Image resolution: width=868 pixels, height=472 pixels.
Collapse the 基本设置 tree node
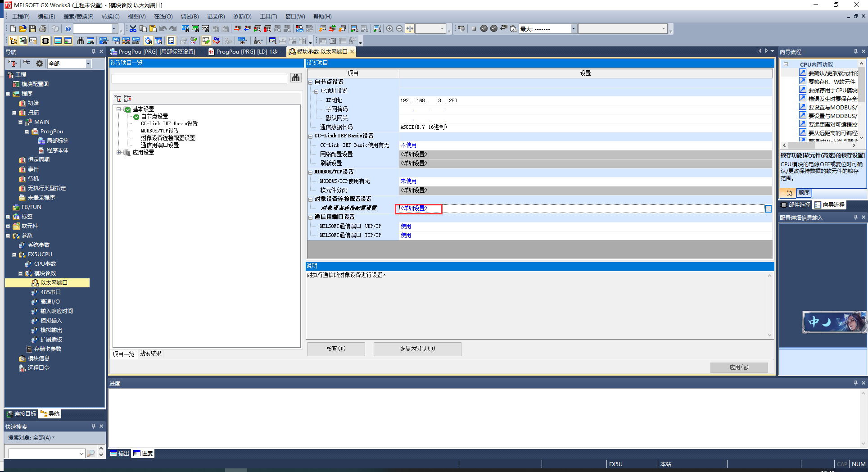coord(119,109)
